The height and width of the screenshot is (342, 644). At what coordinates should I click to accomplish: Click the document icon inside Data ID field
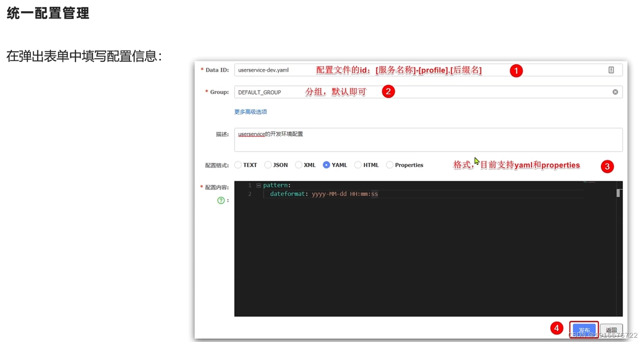610,70
